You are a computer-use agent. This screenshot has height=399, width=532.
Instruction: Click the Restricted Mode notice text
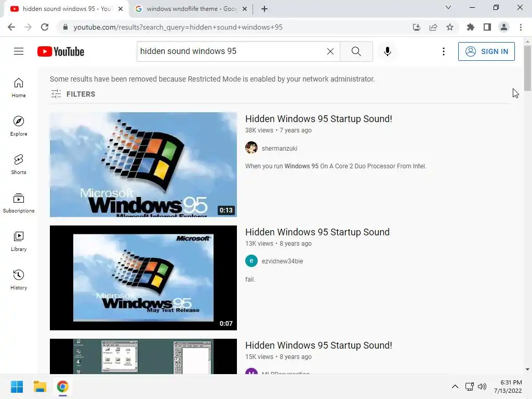coord(212,79)
